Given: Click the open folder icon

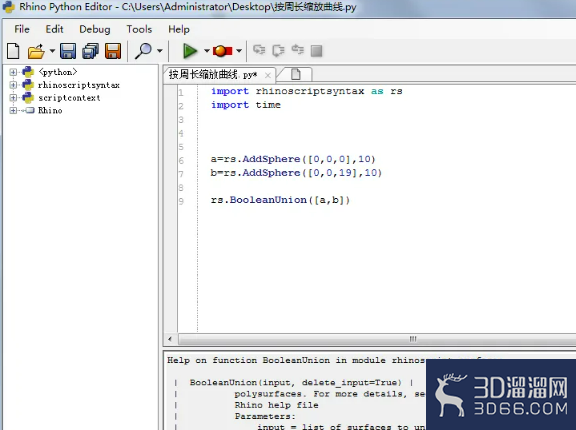Looking at the screenshot, I should [36, 51].
